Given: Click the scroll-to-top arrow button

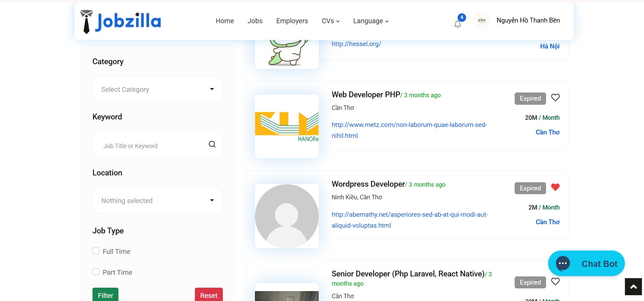Looking at the screenshot, I should click(x=633, y=287).
